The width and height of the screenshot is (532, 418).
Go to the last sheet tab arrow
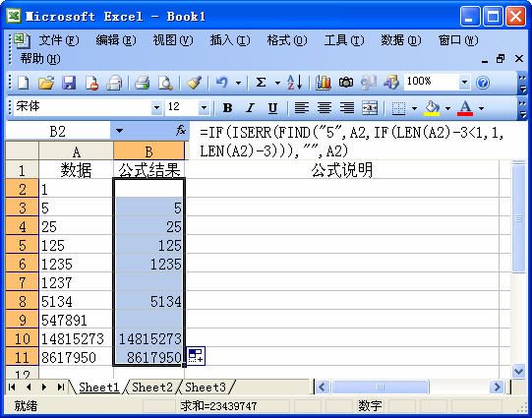(61, 387)
